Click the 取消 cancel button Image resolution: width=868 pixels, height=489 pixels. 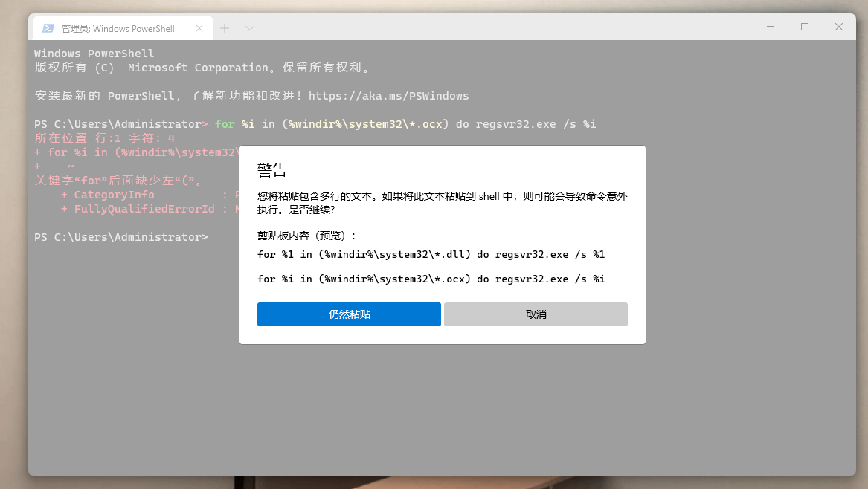click(536, 314)
